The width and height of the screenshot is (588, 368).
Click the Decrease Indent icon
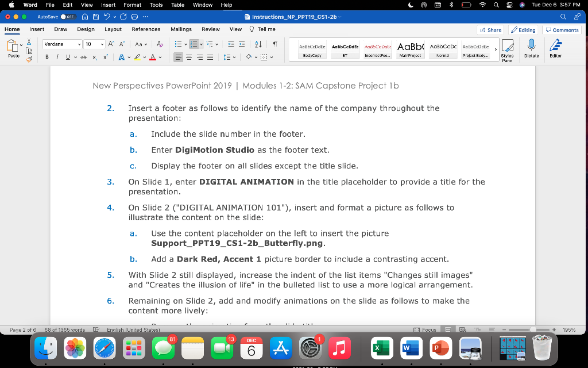(x=231, y=44)
